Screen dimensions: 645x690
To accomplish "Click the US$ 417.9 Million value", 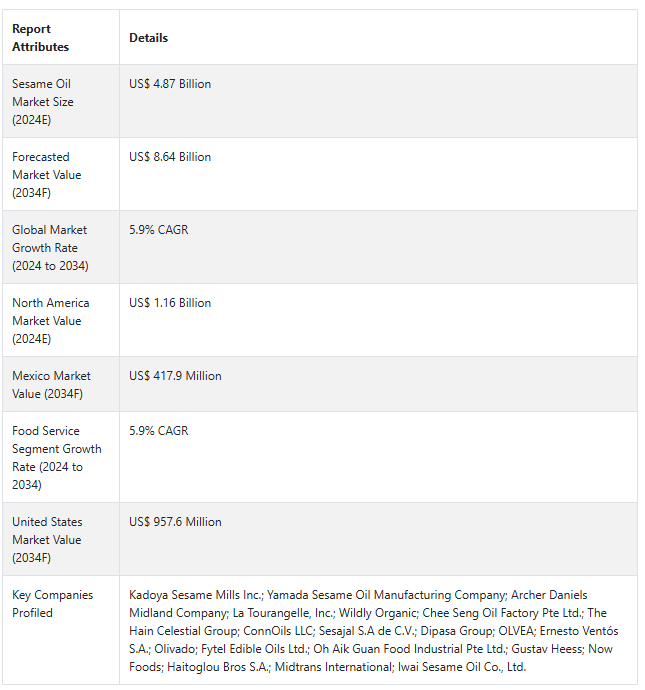I will click(x=175, y=376).
